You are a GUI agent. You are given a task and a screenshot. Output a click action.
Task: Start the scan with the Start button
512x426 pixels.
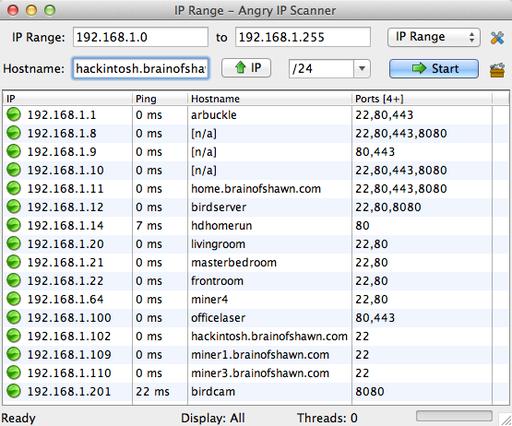coord(434,69)
